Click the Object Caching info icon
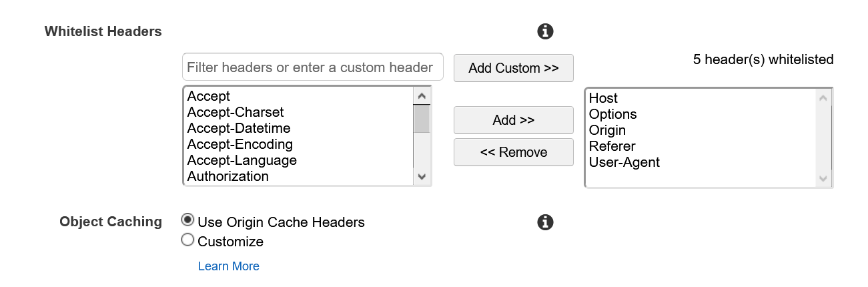The width and height of the screenshot is (868, 287). coord(545,222)
